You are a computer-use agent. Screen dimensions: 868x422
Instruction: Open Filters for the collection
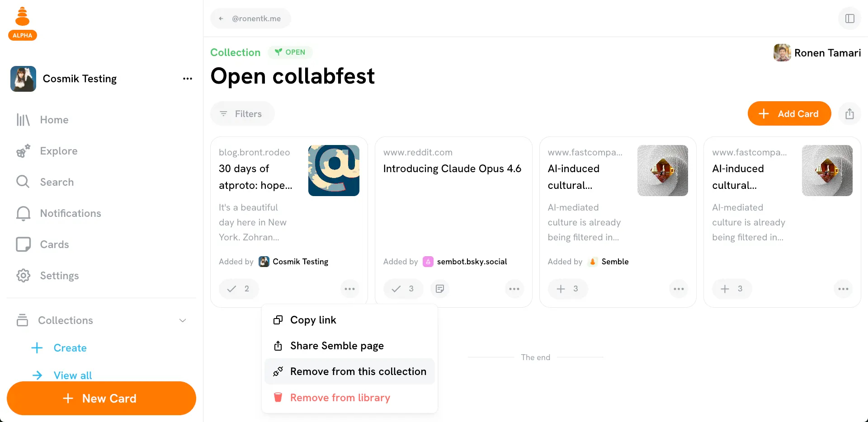point(242,114)
